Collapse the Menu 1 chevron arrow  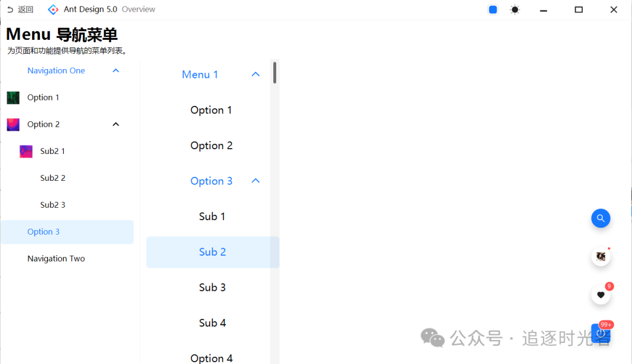256,74
